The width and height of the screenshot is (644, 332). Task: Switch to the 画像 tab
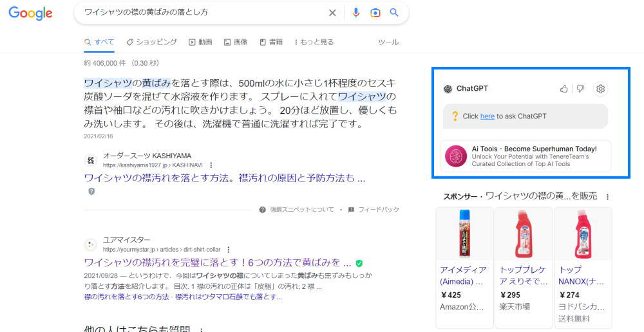[236, 42]
